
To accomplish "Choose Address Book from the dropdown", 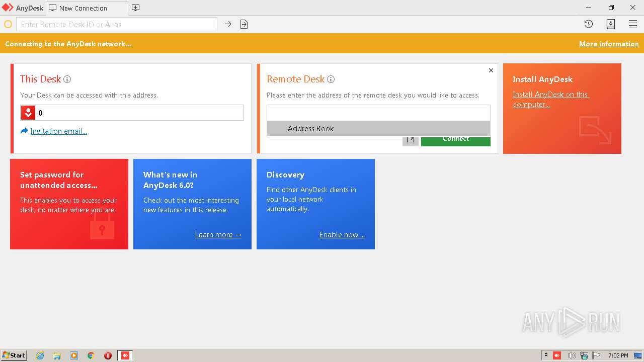I will pos(378,128).
